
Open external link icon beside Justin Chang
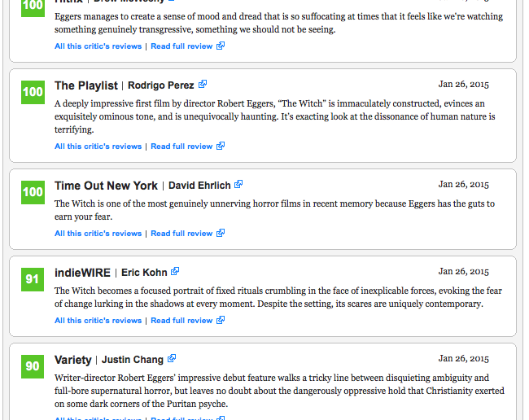(172, 358)
